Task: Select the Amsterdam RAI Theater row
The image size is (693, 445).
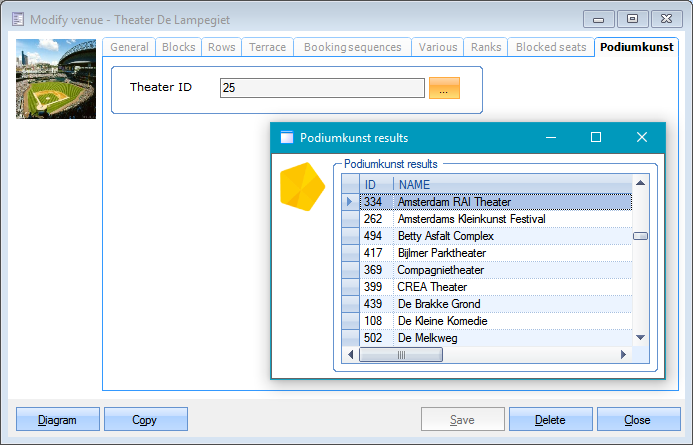Action: (454, 202)
